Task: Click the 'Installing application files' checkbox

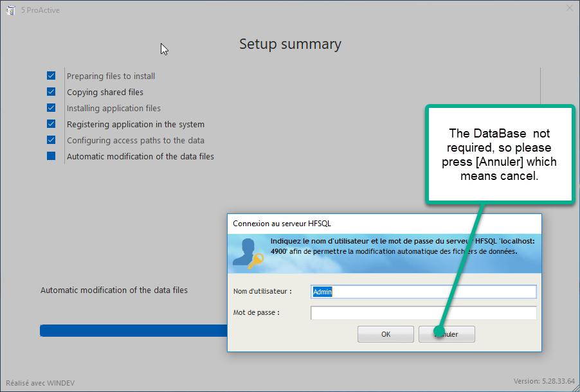Action: coord(51,108)
